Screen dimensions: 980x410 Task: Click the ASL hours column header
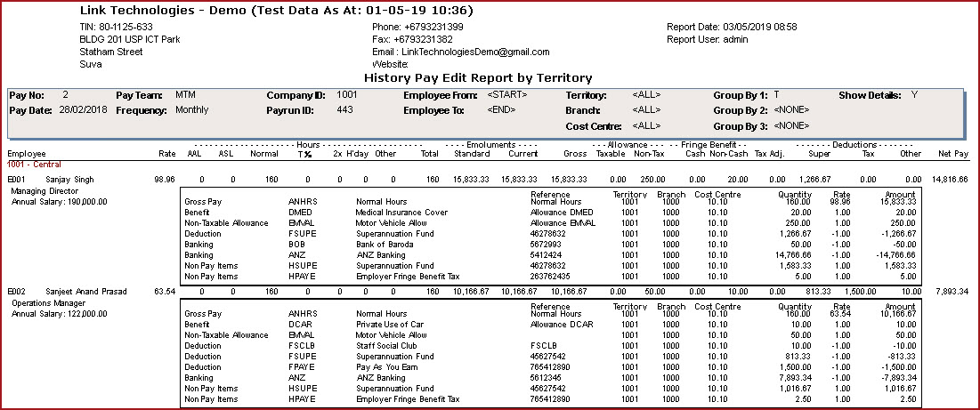(227, 154)
